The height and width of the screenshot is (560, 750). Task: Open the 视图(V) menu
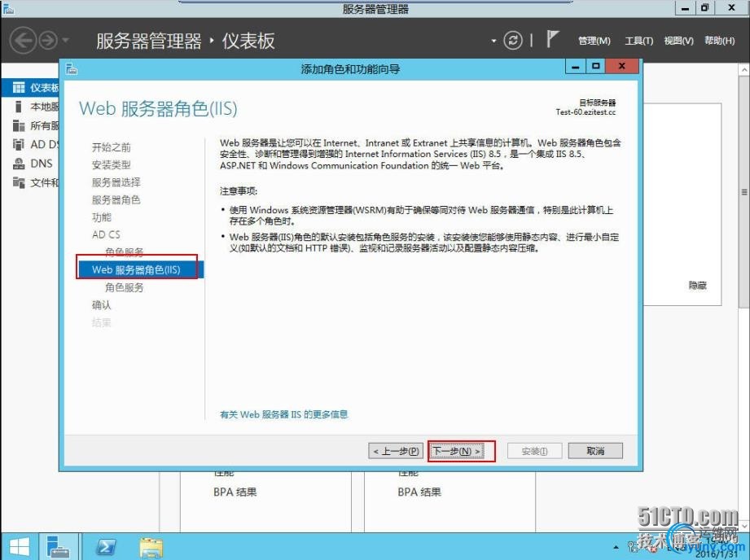[x=678, y=42]
